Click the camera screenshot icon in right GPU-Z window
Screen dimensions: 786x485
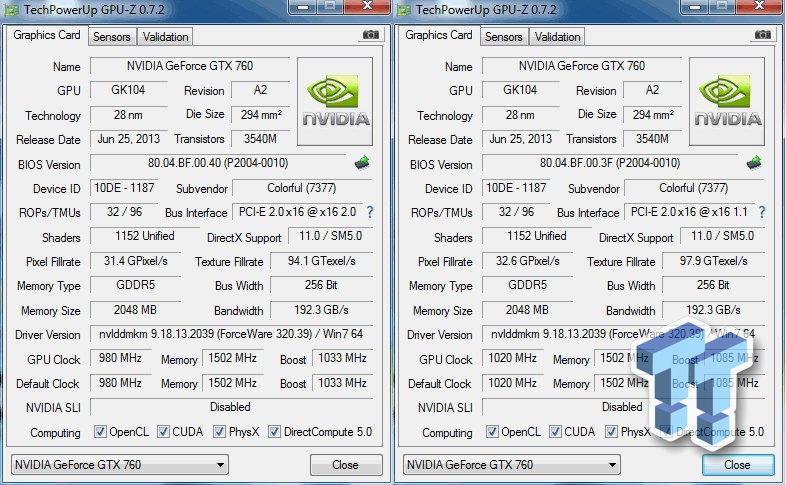click(763, 35)
